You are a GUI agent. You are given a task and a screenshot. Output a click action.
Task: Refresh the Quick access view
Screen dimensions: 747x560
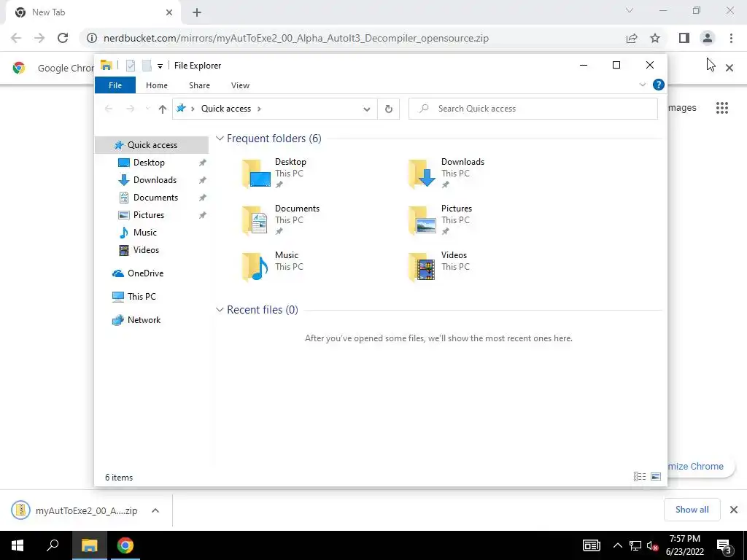[389, 109]
